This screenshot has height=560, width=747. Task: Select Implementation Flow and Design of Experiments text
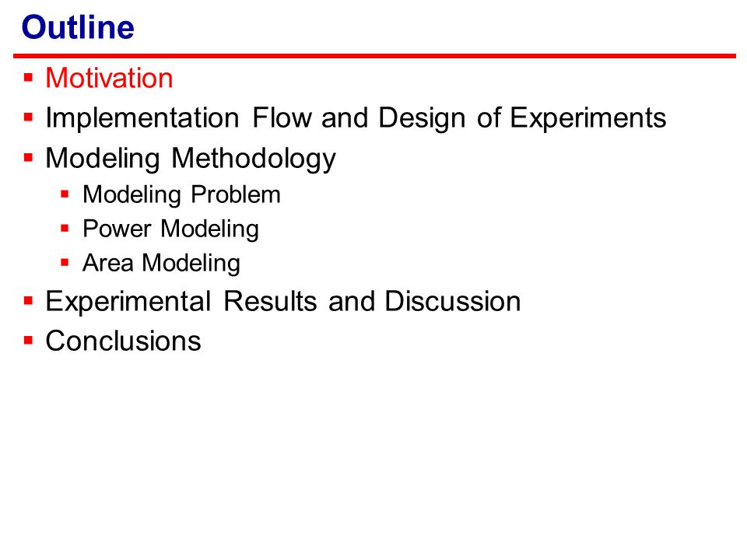[x=356, y=118]
